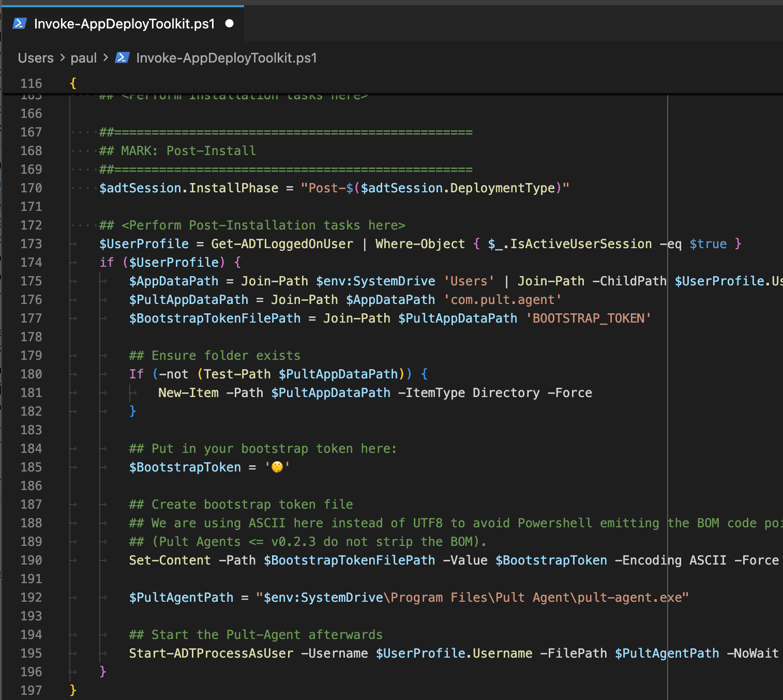Click Start-ADTProcessAsUser on line 195
This screenshot has height=700, width=783.
[211, 653]
